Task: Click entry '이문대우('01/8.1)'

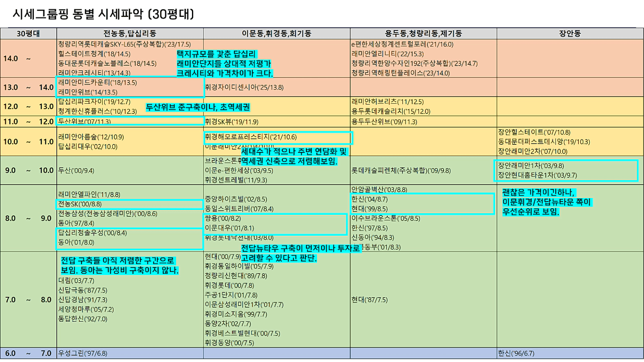Action: click(x=229, y=228)
